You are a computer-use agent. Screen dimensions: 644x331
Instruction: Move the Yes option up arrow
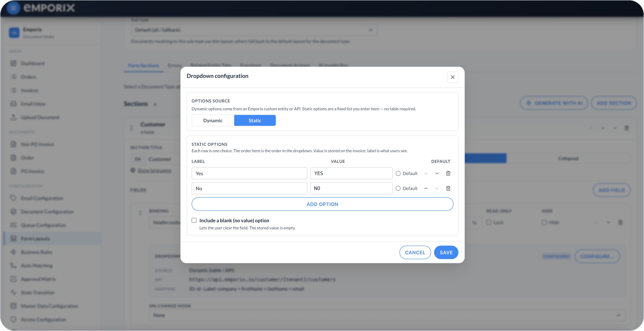click(x=426, y=173)
